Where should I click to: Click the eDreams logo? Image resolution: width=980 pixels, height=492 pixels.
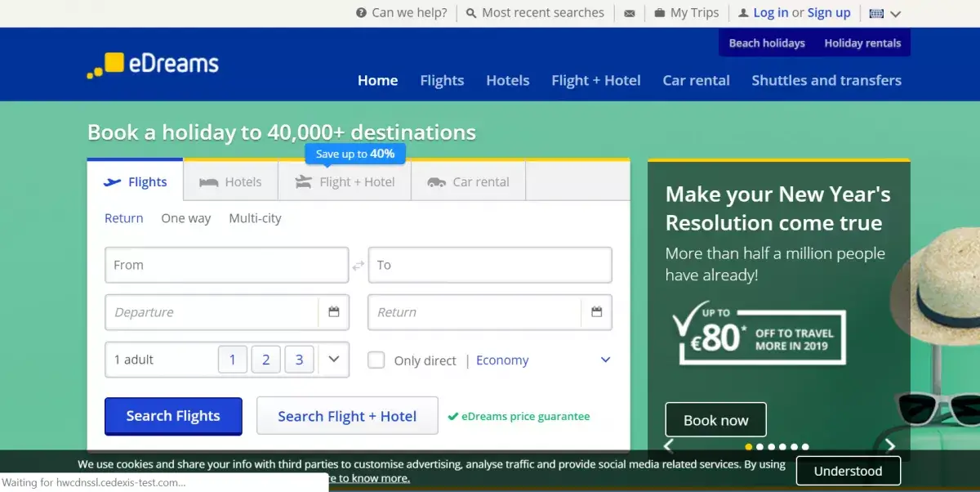tap(153, 65)
